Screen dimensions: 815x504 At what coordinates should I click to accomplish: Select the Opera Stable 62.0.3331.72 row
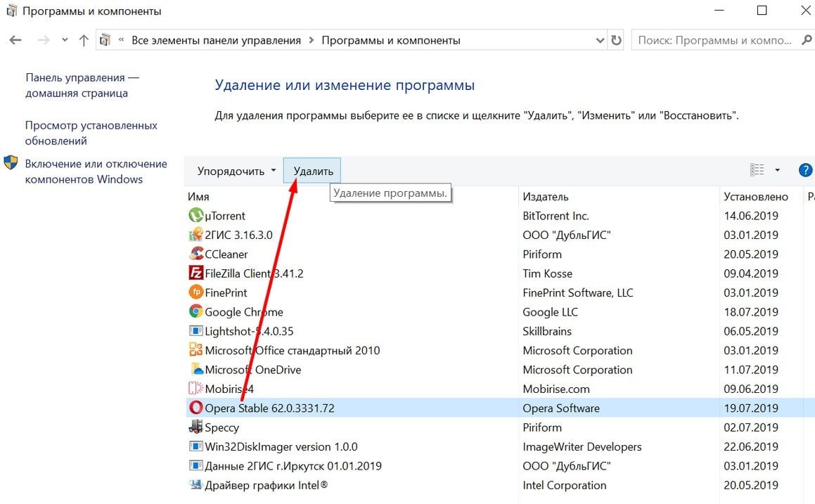[501, 408]
